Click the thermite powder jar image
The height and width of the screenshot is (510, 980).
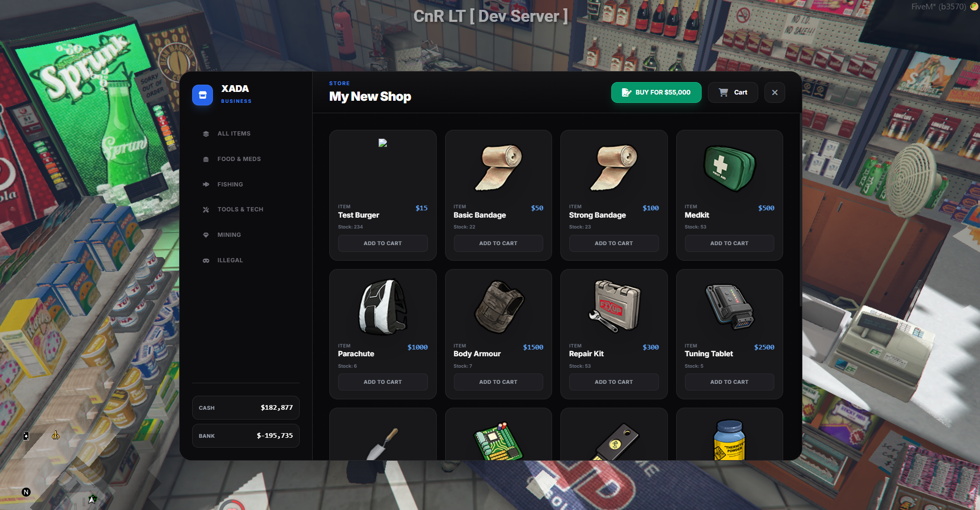729,440
